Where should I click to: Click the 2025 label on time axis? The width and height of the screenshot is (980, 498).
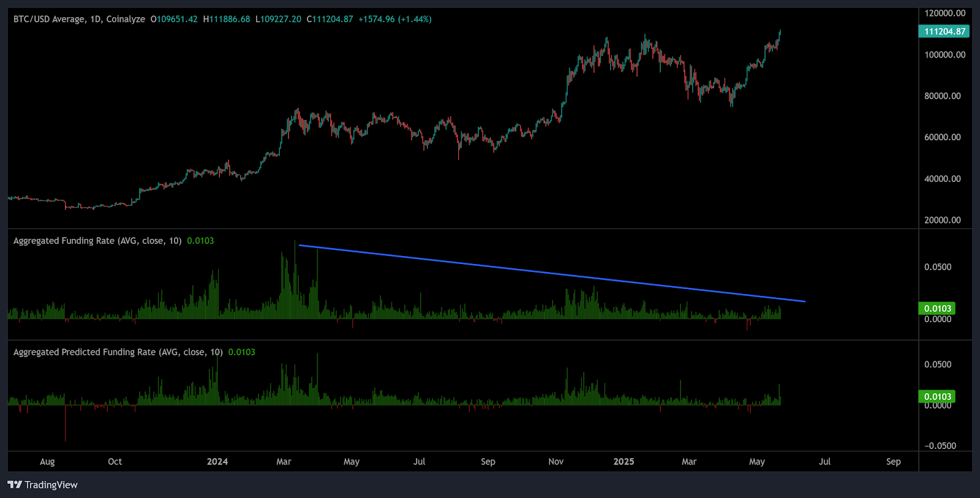pos(624,461)
